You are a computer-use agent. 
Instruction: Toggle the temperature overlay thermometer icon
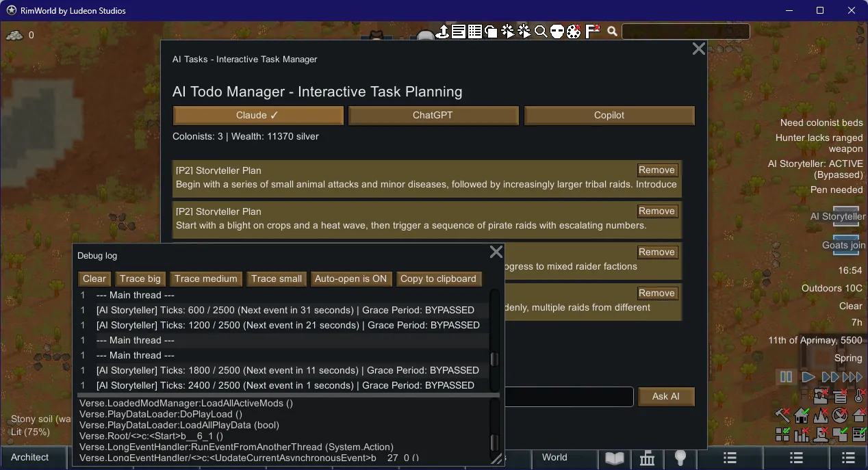pyautogui.click(x=858, y=396)
